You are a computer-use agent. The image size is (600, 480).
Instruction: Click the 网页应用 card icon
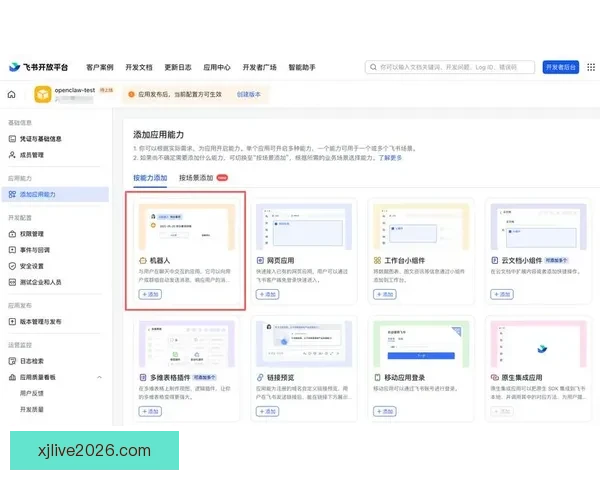[x=260, y=261]
